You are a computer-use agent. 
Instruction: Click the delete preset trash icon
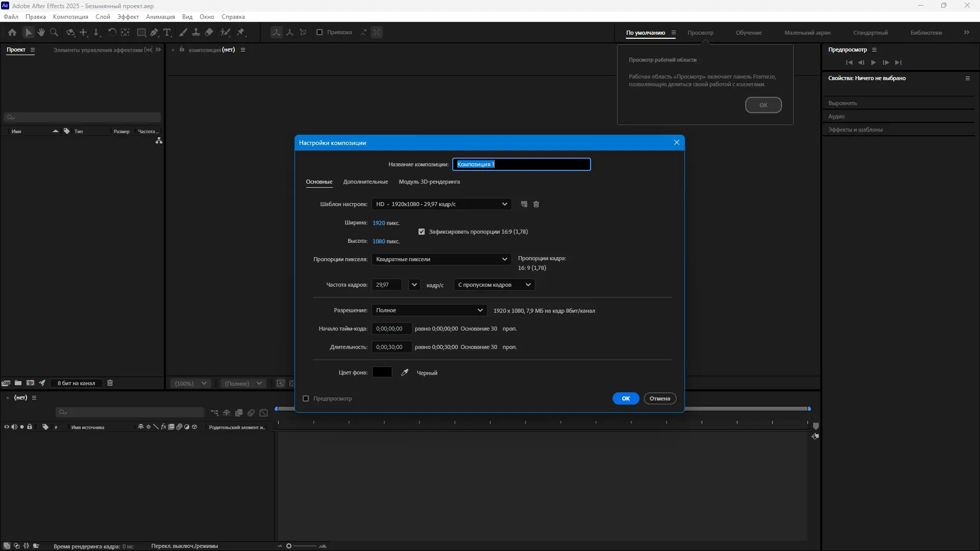tap(536, 204)
